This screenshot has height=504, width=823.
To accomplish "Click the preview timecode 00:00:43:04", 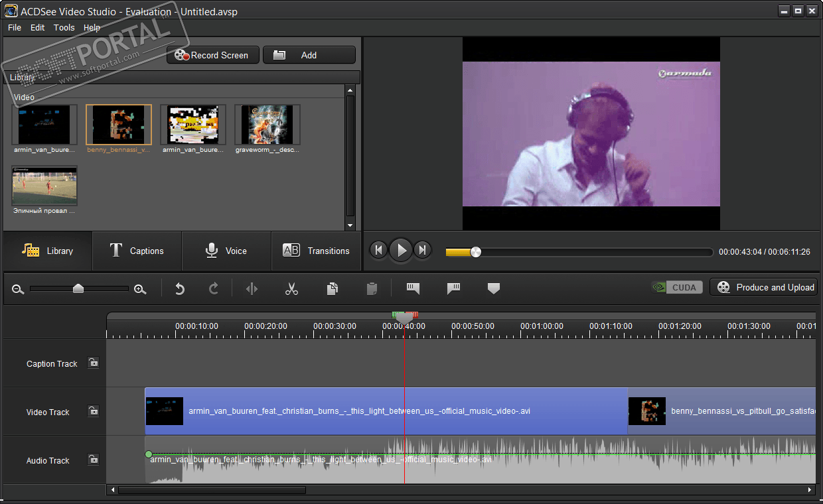I will pos(740,252).
